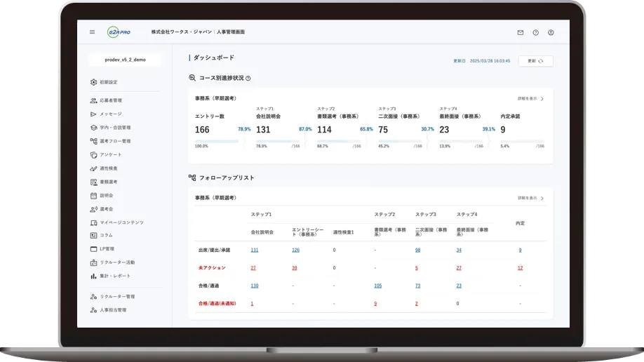
Task: Open 選考フロー管理 from the sidebar
Action: [114, 141]
